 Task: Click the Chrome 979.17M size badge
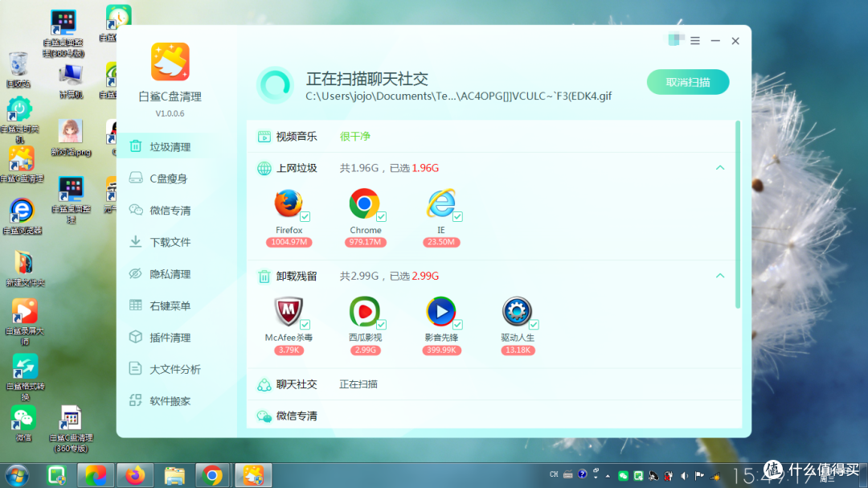tap(365, 242)
